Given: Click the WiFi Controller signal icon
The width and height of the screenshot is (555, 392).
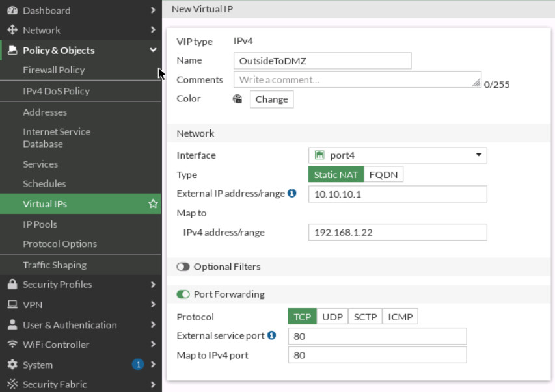Looking at the screenshot, I should click(x=12, y=345).
